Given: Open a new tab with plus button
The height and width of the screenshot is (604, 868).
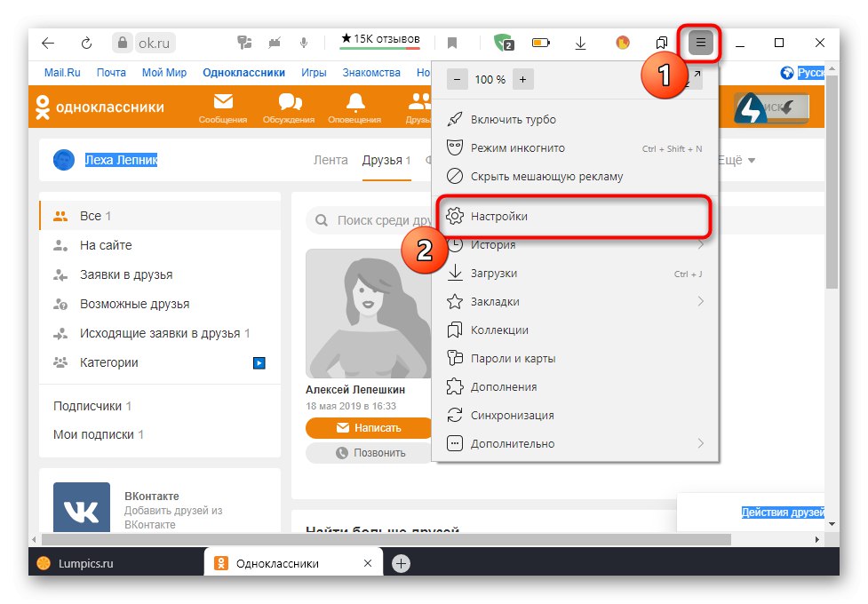Looking at the screenshot, I should 401,564.
